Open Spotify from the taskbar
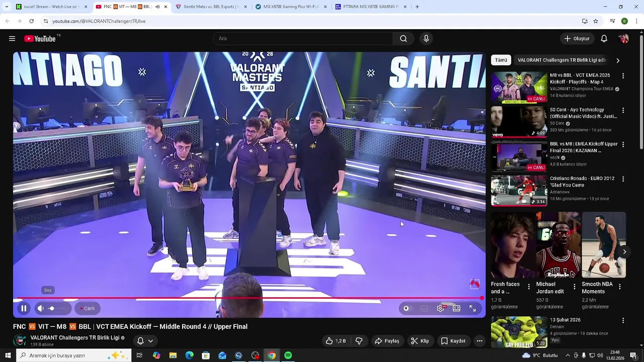 click(x=288, y=355)
